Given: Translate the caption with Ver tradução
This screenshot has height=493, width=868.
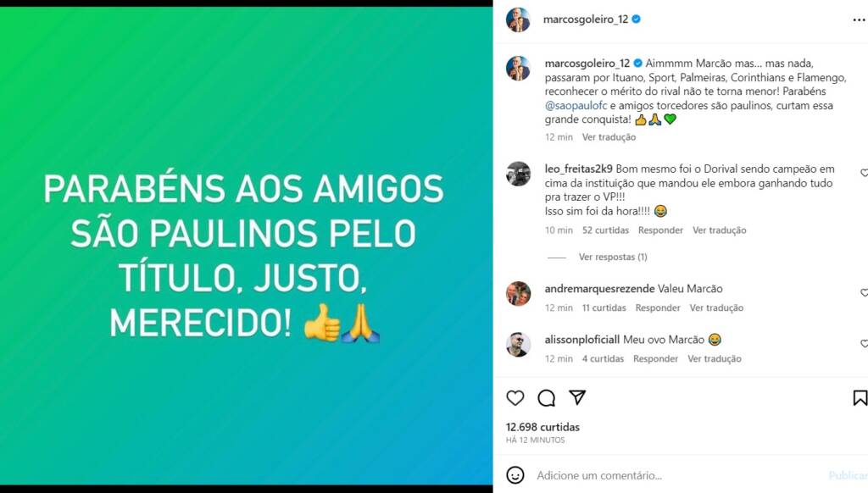Looking at the screenshot, I should click(x=609, y=137).
